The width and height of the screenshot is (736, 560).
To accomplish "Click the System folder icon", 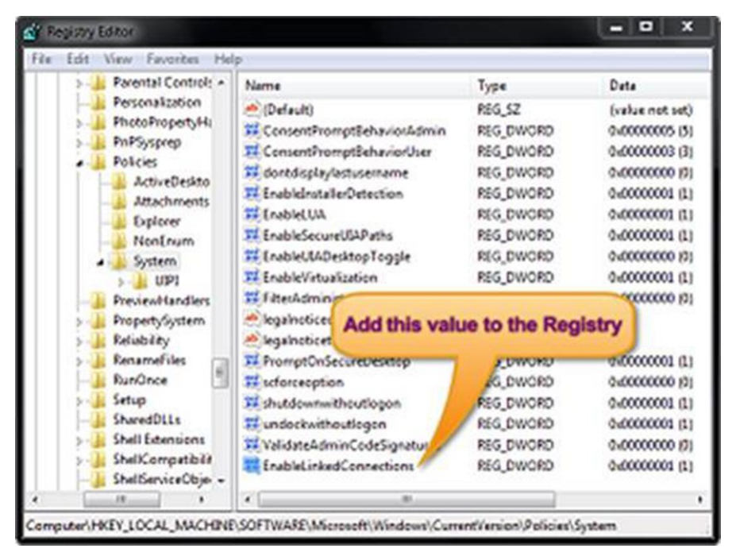I will pyautogui.click(x=119, y=261).
